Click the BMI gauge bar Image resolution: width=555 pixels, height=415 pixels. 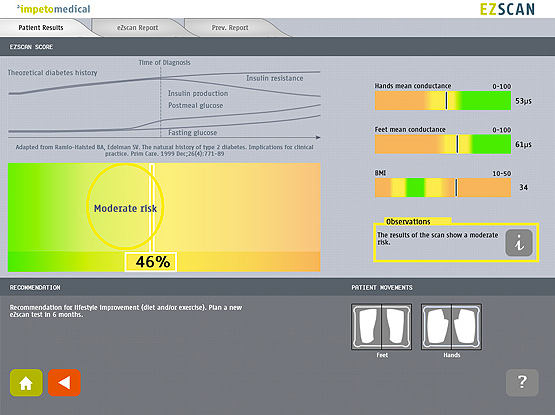(443, 188)
